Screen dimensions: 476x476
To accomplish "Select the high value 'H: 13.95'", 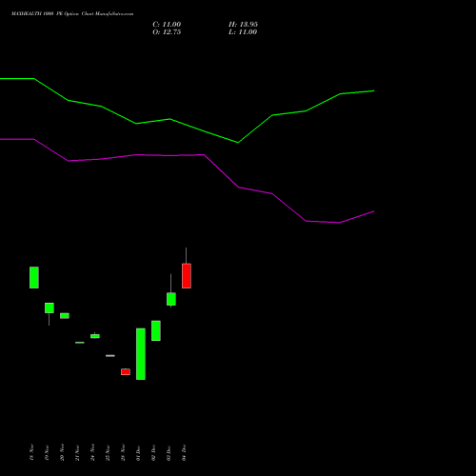I will pyautogui.click(x=243, y=25).
